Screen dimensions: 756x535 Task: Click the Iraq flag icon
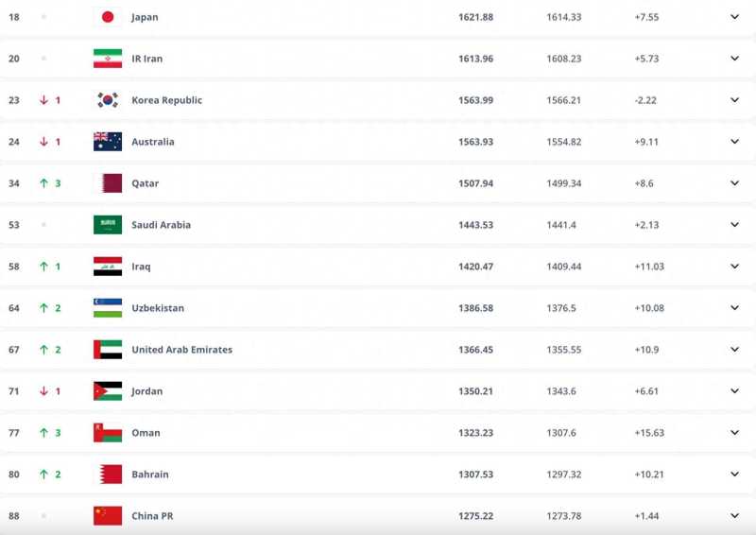107,267
